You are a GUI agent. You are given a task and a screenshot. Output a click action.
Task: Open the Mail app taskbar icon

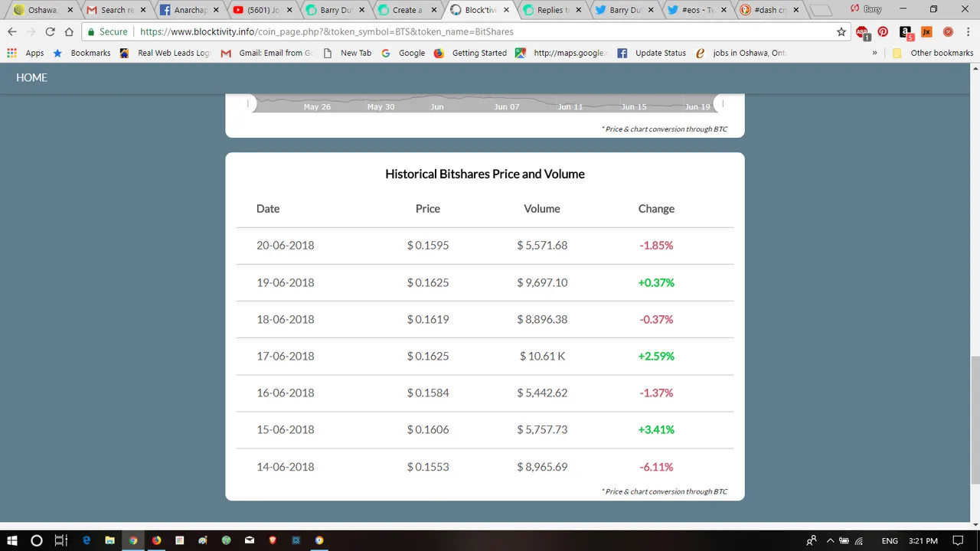pyautogui.click(x=250, y=540)
